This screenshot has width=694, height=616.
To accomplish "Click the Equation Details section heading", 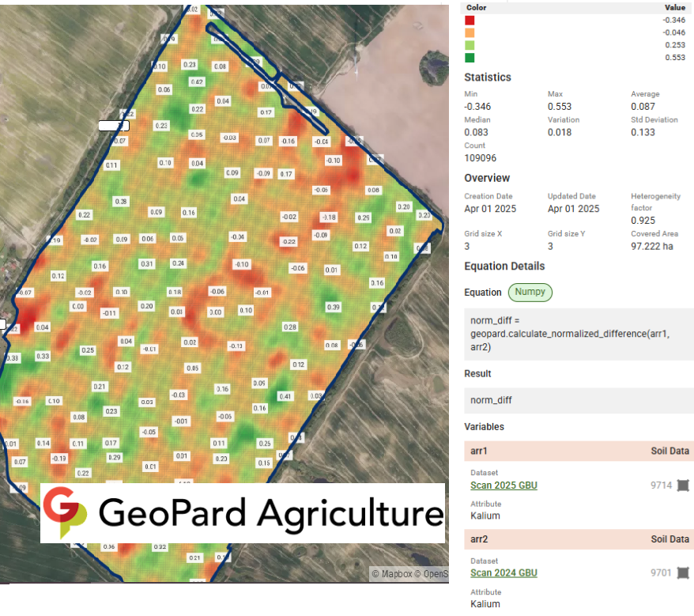I will 504,266.
